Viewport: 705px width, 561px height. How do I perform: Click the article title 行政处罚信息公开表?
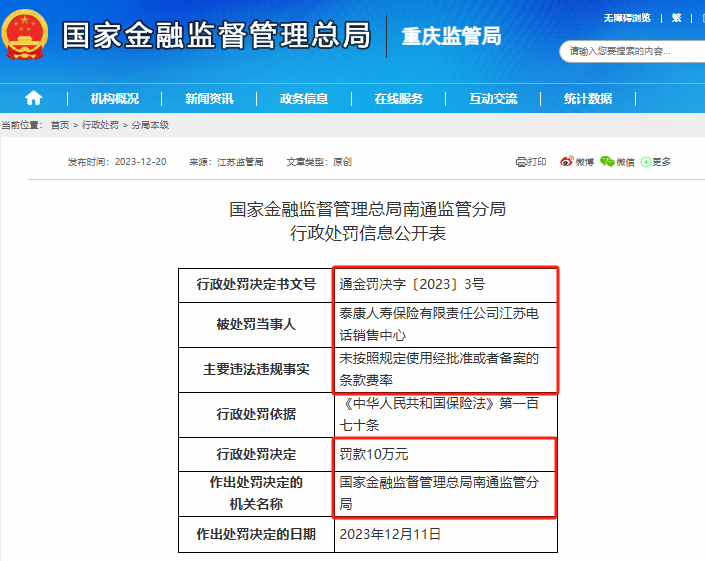click(368, 233)
